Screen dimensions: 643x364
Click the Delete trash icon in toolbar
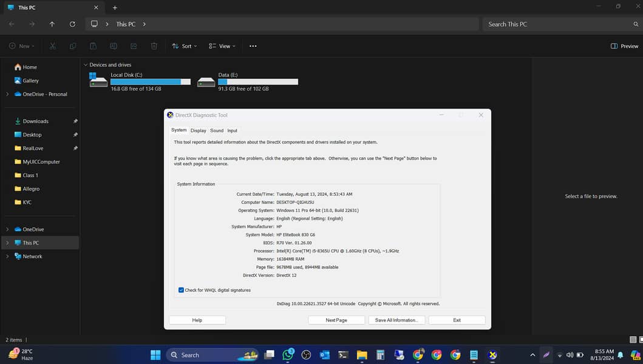tap(154, 46)
